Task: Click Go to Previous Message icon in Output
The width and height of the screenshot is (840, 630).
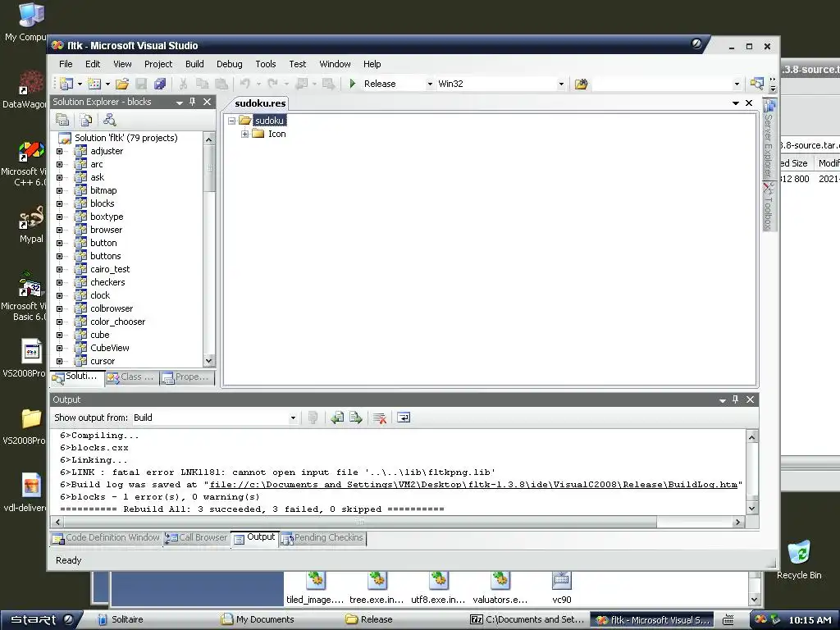Action: pyautogui.click(x=337, y=418)
